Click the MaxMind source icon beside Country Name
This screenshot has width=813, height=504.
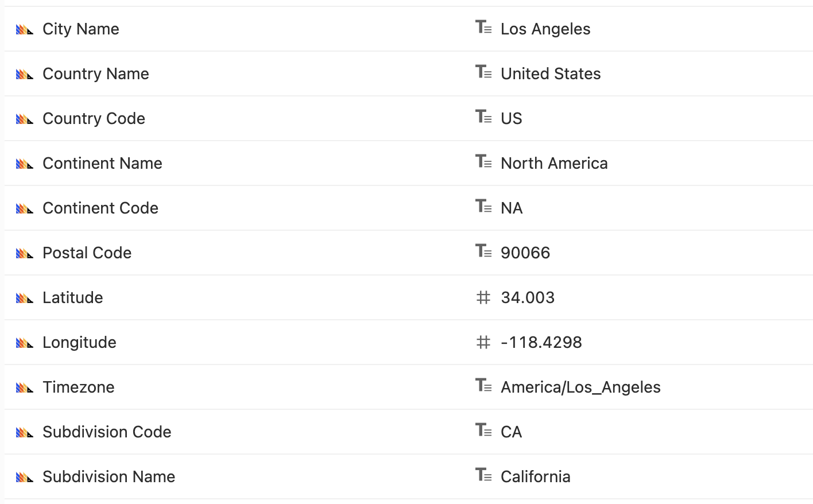pyautogui.click(x=26, y=73)
